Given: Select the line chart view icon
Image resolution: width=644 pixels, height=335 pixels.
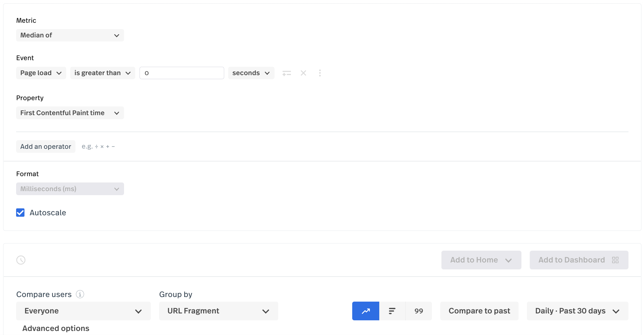Looking at the screenshot, I should pyautogui.click(x=366, y=311).
